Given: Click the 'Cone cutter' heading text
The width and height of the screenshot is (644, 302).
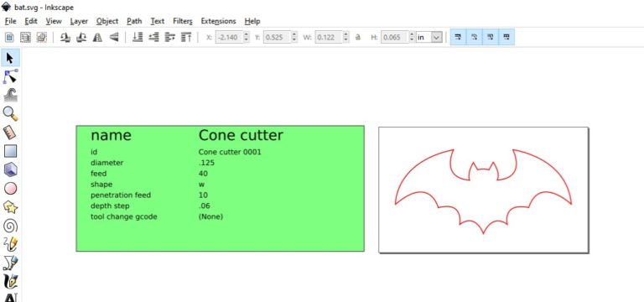Looking at the screenshot, I should (x=241, y=135).
